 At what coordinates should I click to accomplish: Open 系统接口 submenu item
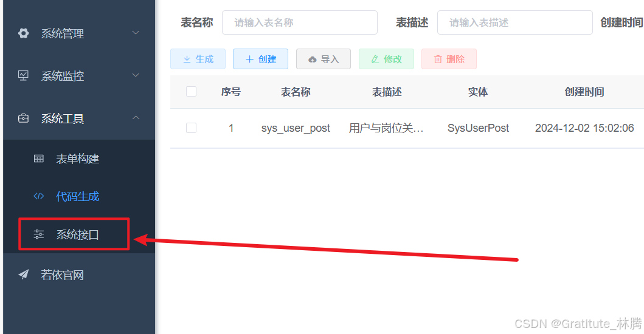[x=78, y=234]
